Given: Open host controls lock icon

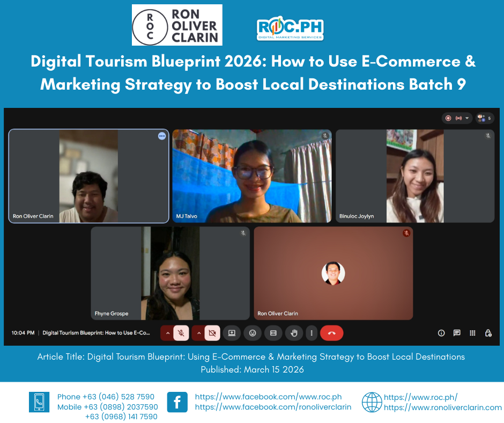Looking at the screenshot, I should pyautogui.click(x=488, y=333).
